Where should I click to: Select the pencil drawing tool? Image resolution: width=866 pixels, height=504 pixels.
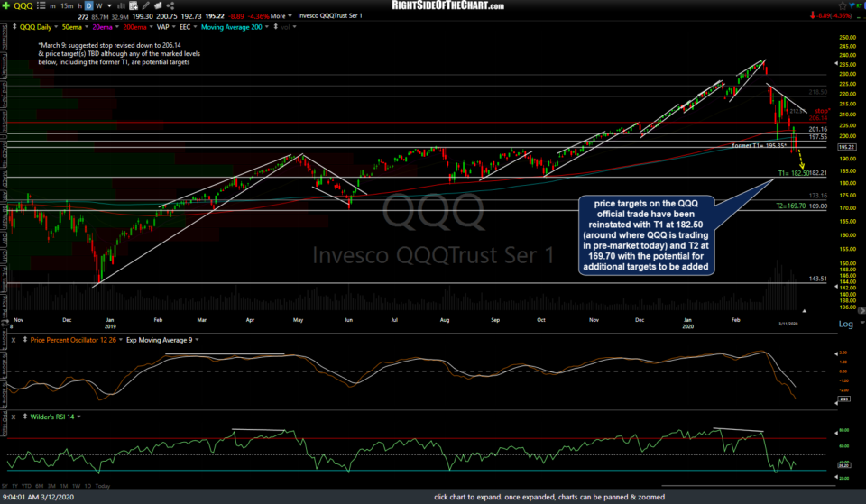(146, 5)
